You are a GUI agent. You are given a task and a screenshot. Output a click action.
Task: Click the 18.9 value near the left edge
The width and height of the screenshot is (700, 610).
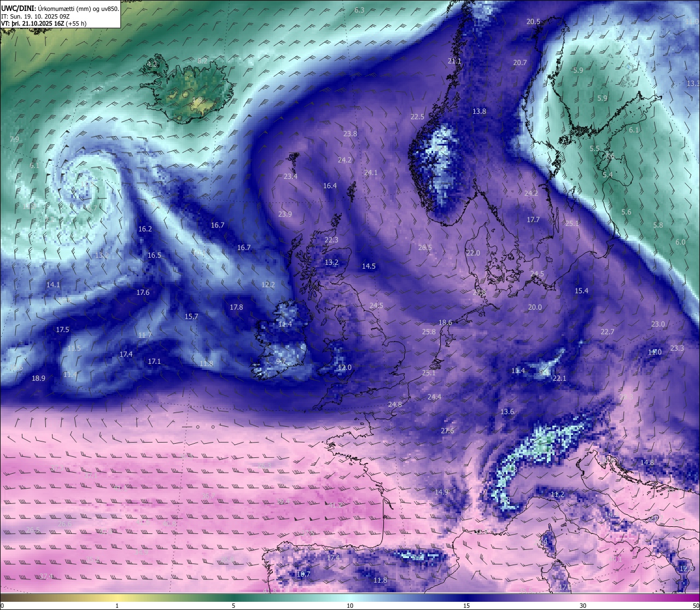click(38, 378)
